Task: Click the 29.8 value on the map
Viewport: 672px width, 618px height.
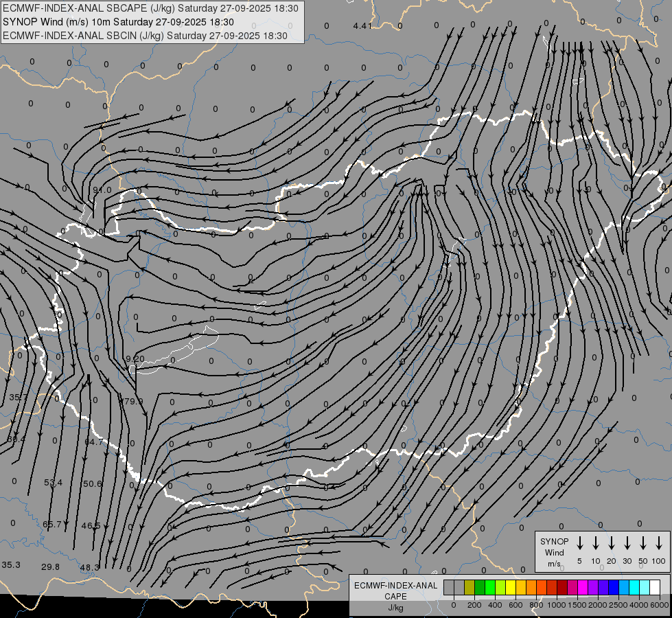Action: [x=50, y=566]
